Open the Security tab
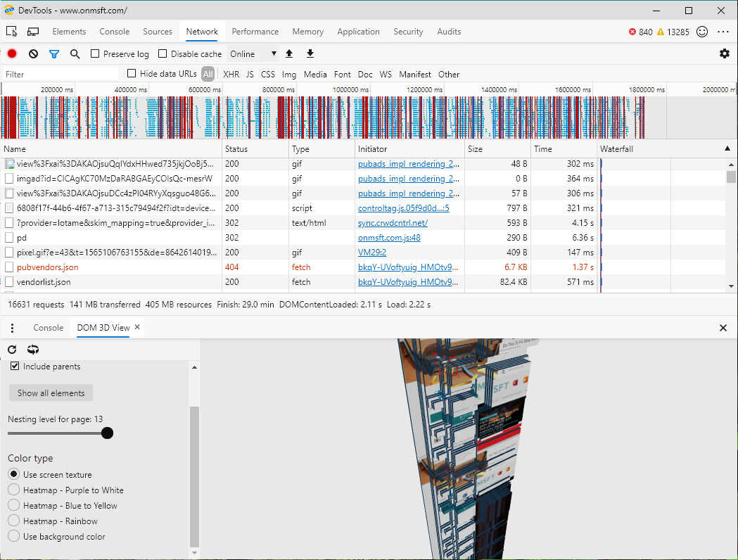The image size is (738, 560). tap(408, 32)
